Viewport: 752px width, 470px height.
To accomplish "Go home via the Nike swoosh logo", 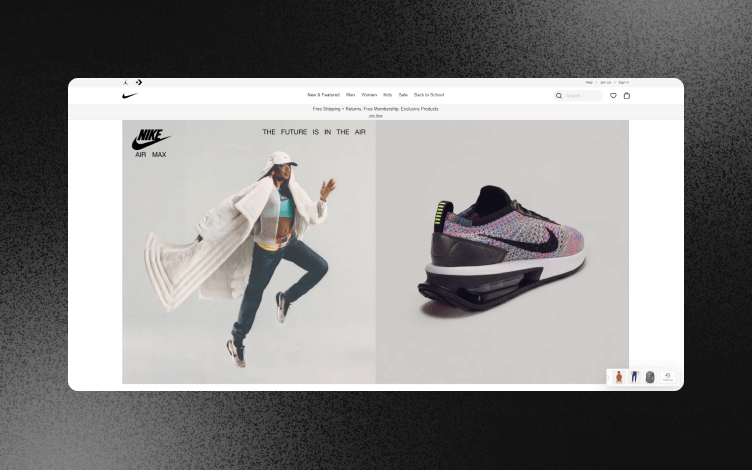I will click(x=130, y=95).
